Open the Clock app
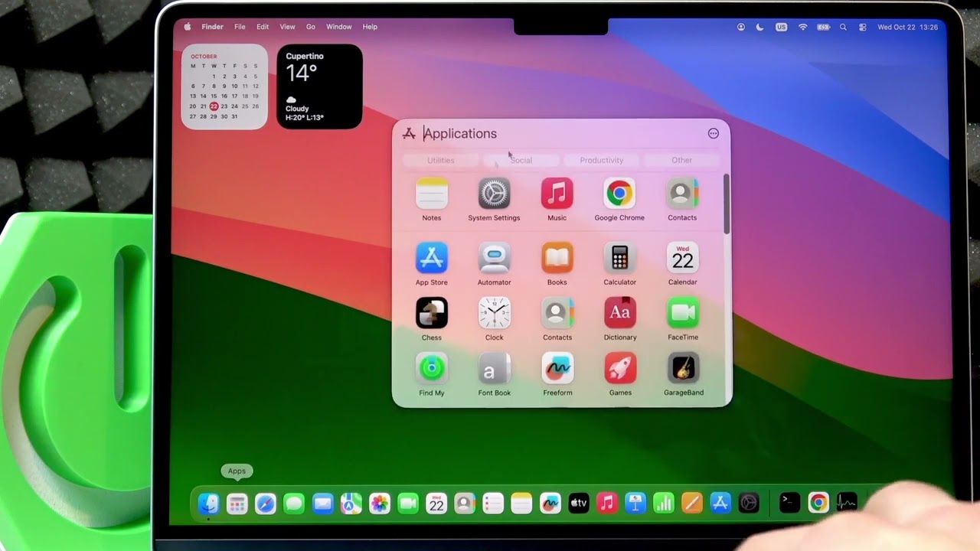 (495, 313)
